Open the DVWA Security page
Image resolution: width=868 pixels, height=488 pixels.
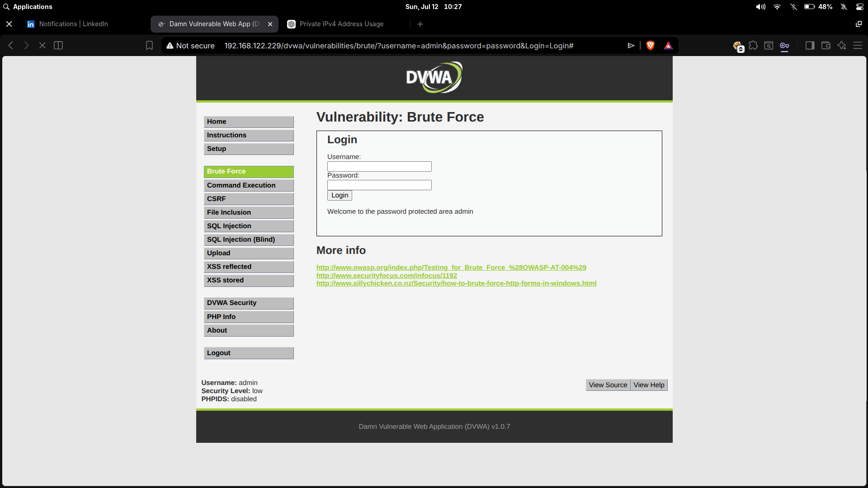click(x=249, y=303)
